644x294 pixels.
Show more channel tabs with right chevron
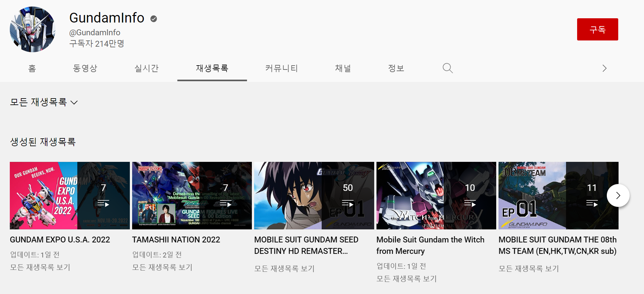604,68
